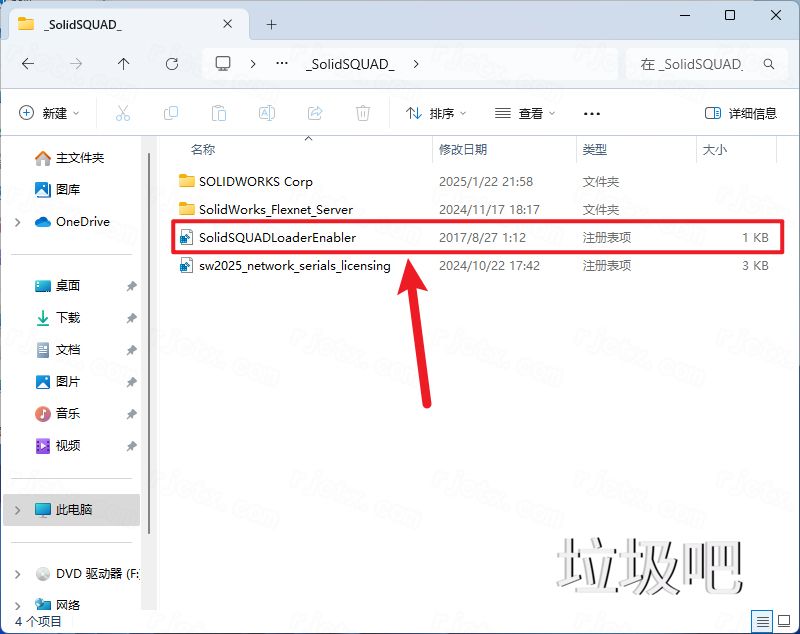Click the Share icon on the toolbar

click(314, 113)
